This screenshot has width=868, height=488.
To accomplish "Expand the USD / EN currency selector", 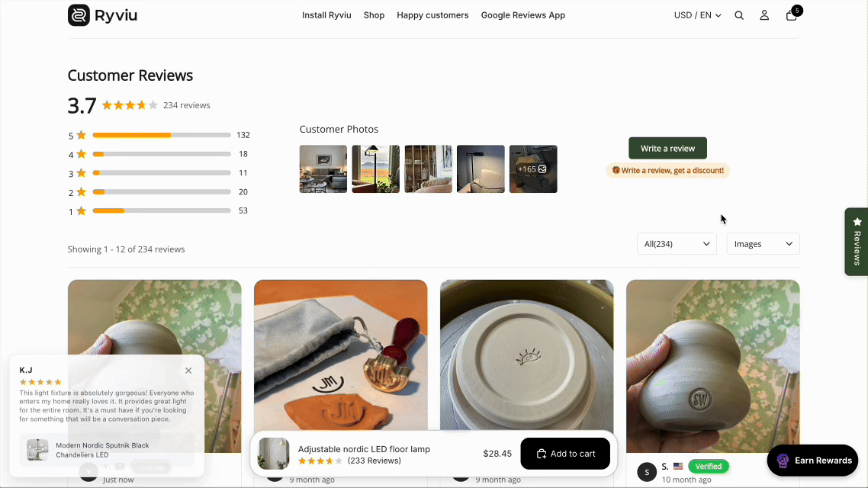I will pyautogui.click(x=697, y=15).
